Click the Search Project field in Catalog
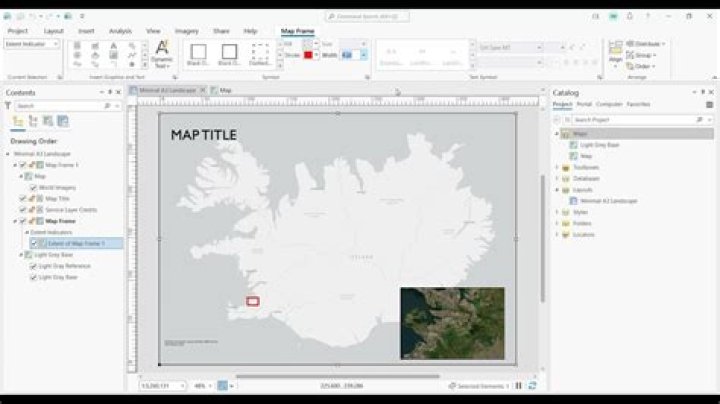 point(630,119)
